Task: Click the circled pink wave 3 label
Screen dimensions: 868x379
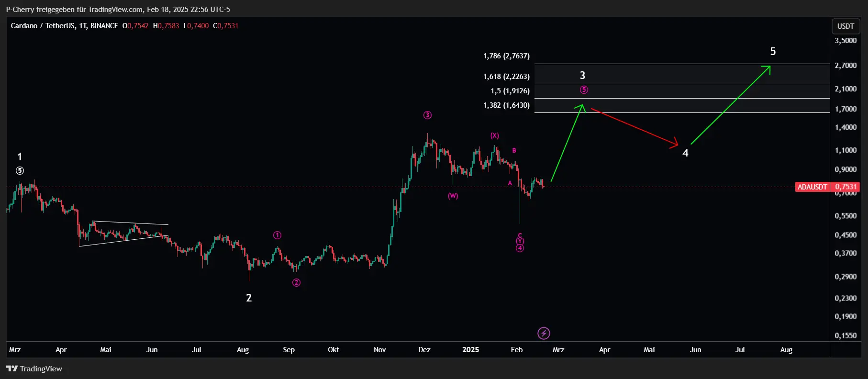Action: pyautogui.click(x=427, y=115)
